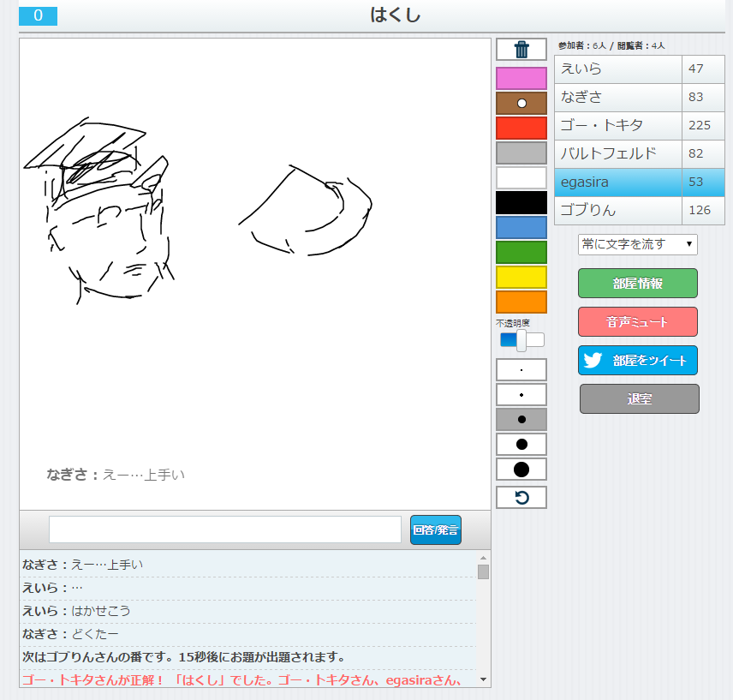Pick the gray color swatch
This screenshot has width=733, height=700.
pos(521,153)
